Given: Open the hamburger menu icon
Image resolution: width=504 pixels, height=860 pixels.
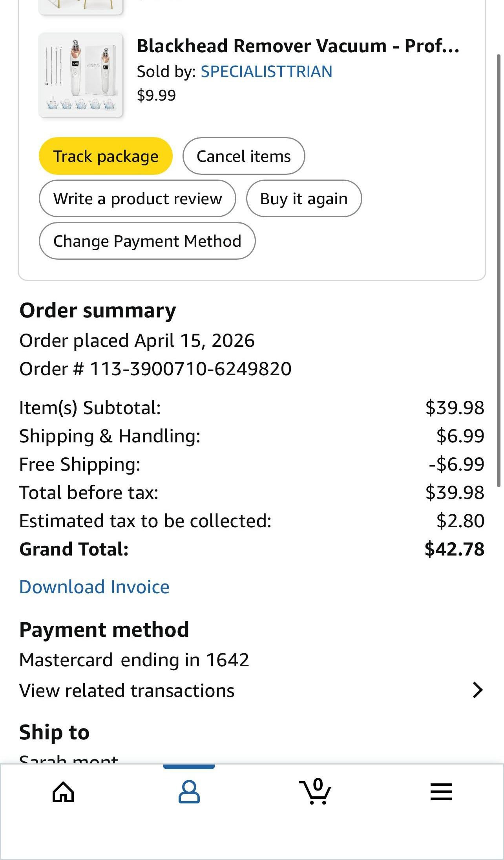Looking at the screenshot, I should (x=441, y=792).
